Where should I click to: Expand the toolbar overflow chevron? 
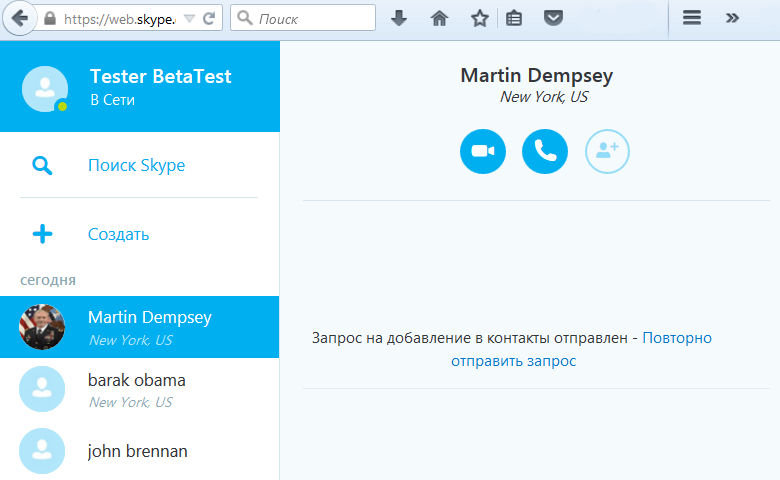732,18
